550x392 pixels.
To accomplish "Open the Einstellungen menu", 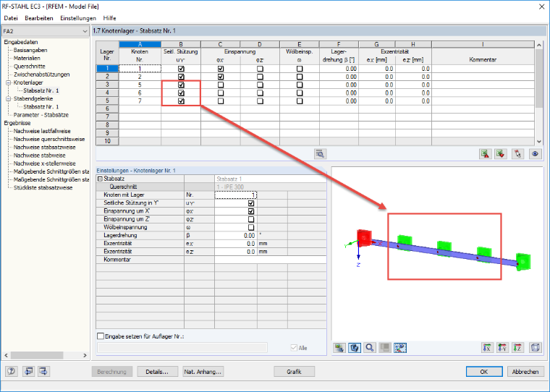I will [x=78, y=18].
